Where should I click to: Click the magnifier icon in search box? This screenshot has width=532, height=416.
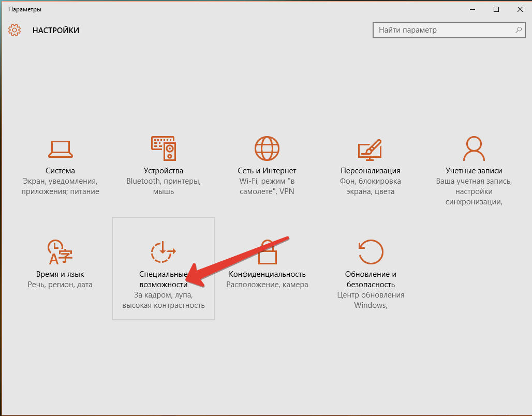pos(518,30)
